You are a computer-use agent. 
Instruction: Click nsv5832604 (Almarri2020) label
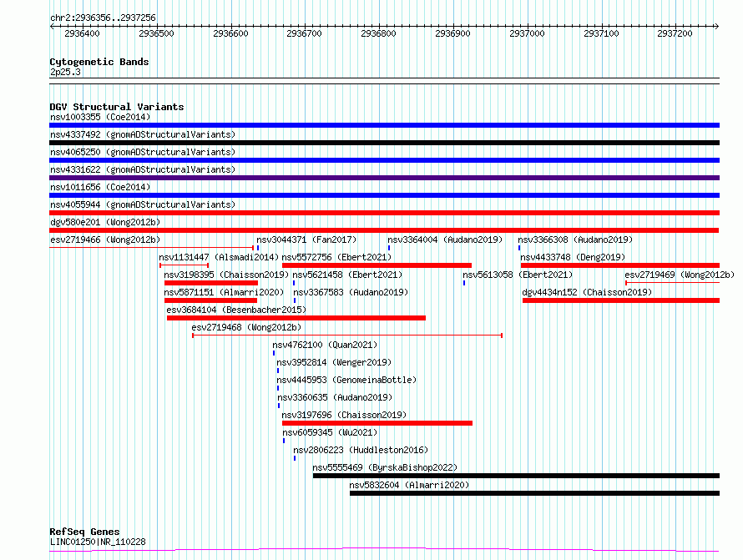click(409, 485)
